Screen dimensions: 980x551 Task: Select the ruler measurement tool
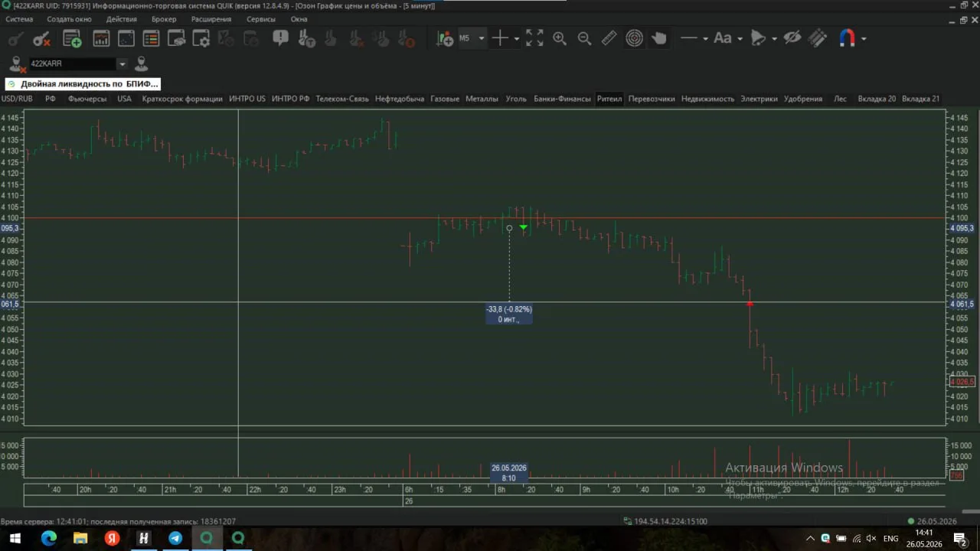(609, 38)
